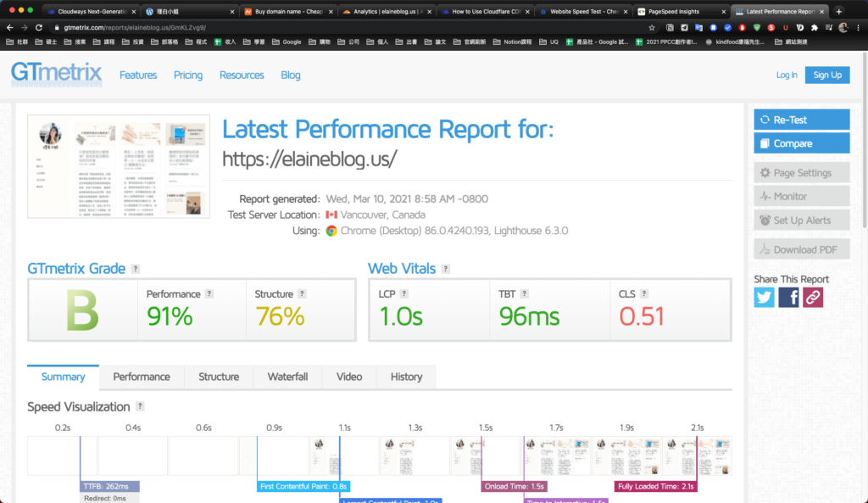Screen dimensions: 868x503
Task: Open the Pricing nav link
Action: click(x=187, y=75)
